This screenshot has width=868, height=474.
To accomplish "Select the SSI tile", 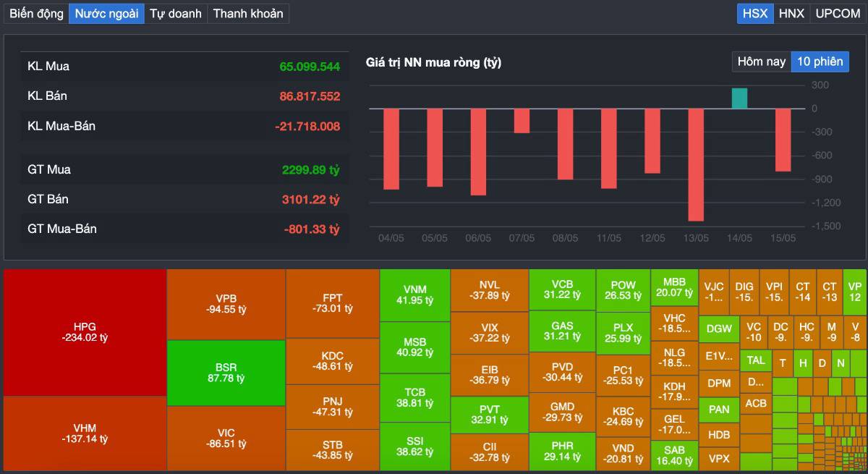I will (415, 447).
